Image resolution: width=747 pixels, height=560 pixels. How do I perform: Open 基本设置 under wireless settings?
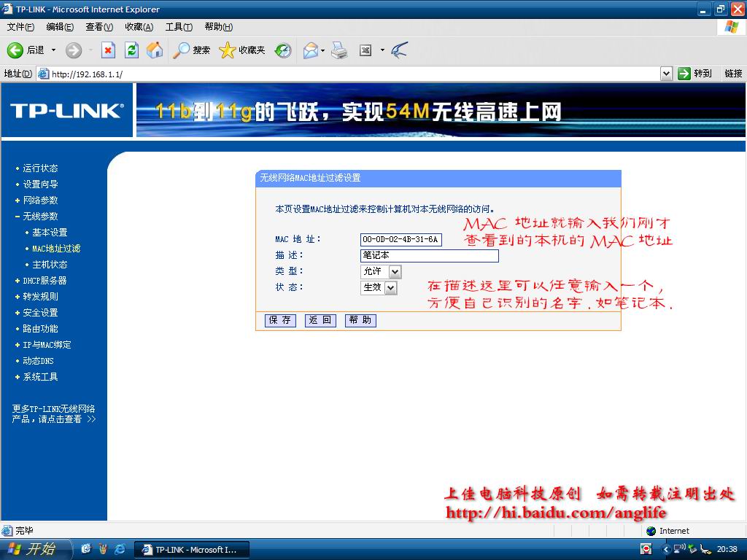[x=50, y=233]
